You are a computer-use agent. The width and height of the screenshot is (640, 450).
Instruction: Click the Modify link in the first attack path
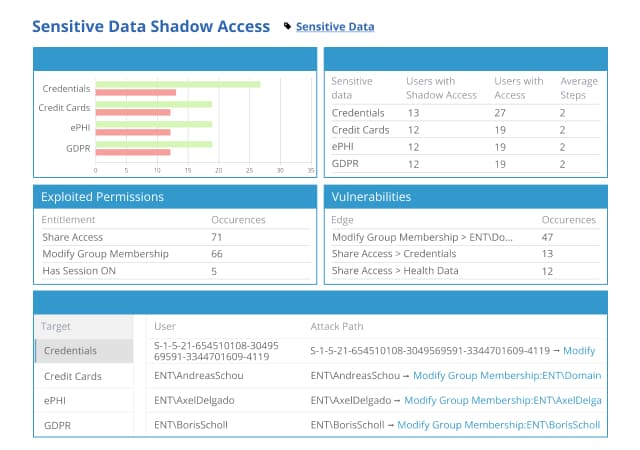tap(579, 350)
